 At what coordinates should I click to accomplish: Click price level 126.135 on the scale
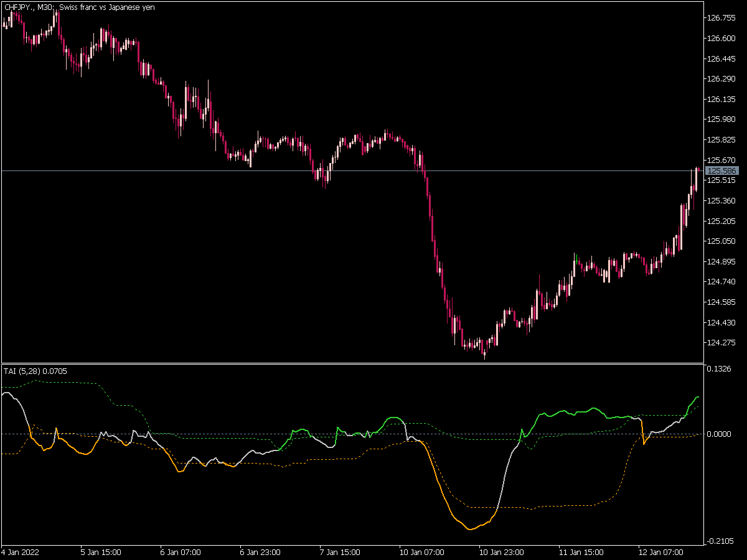point(722,100)
